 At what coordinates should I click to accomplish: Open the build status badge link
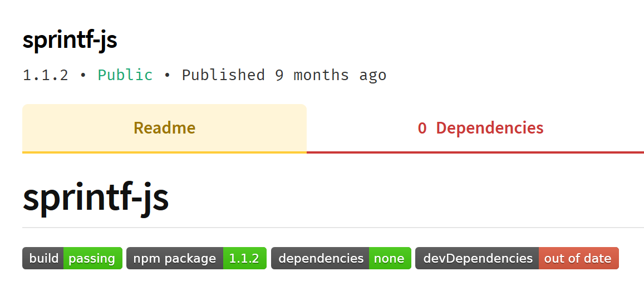point(72,258)
